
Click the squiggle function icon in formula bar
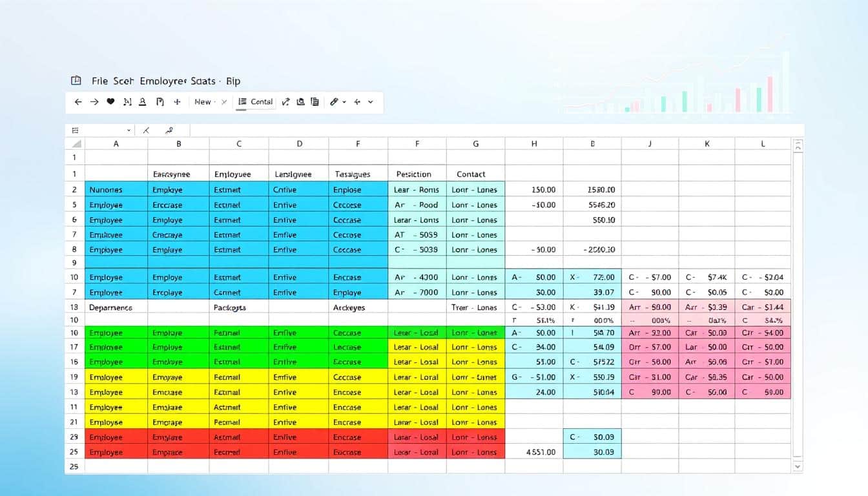coord(169,130)
